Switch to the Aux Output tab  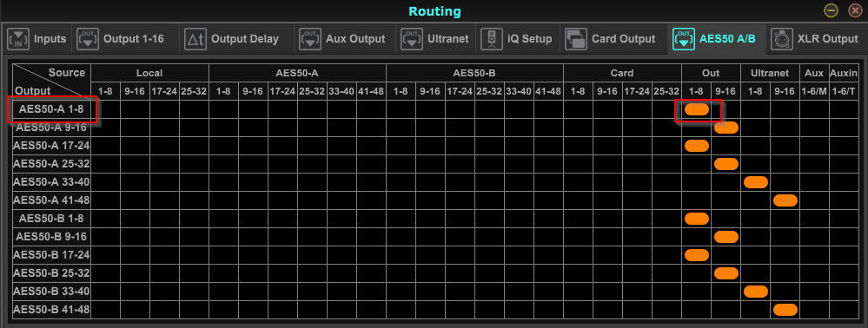(x=355, y=39)
